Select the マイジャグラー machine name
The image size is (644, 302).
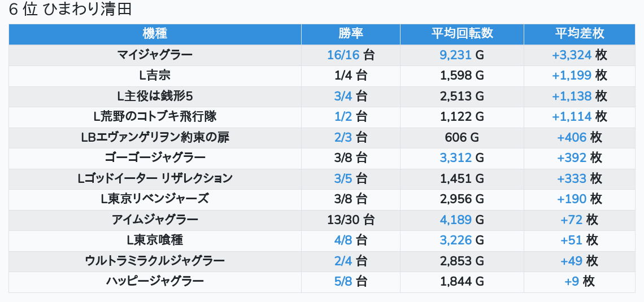click(155, 55)
